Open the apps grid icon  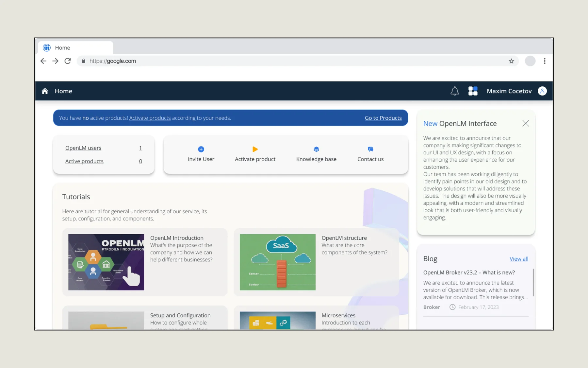point(473,91)
